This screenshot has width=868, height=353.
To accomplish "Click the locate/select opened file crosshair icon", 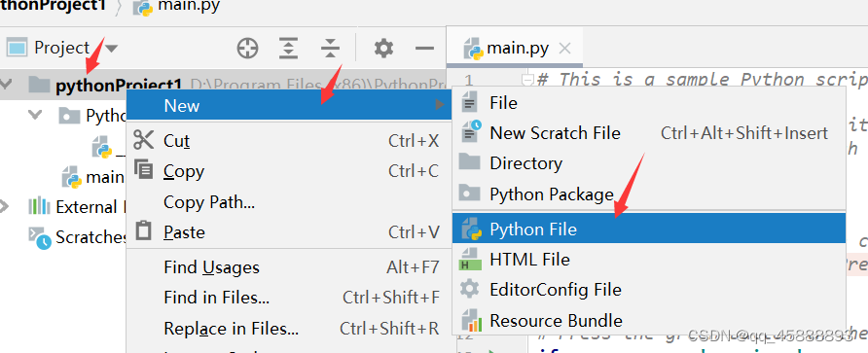I will [247, 49].
